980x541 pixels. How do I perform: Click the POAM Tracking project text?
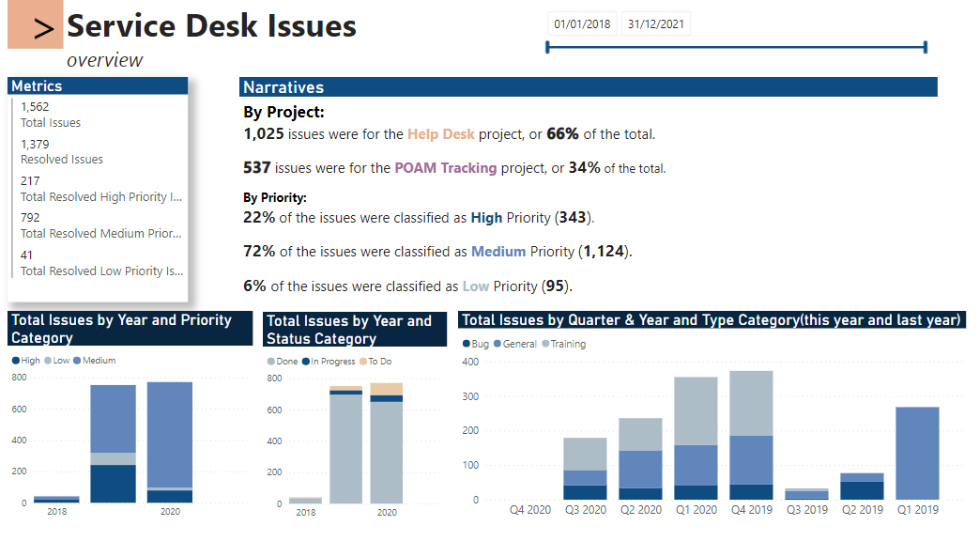tap(435, 168)
